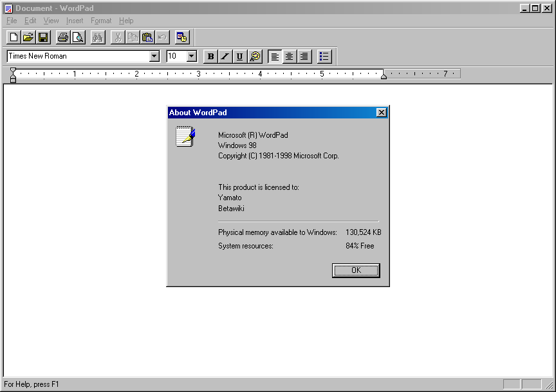Toggle Bold formatting button
The height and width of the screenshot is (392, 556).
(x=210, y=57)
